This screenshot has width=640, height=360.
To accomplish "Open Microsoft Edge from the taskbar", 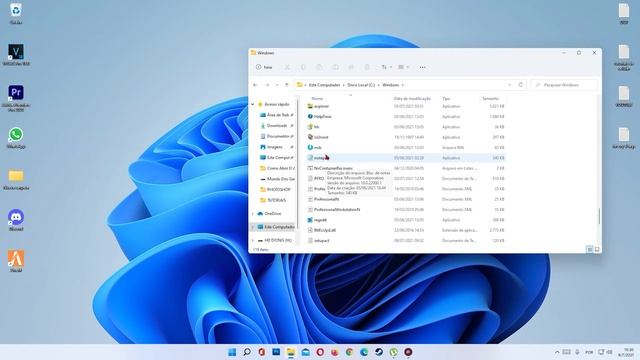I will 364,352.
